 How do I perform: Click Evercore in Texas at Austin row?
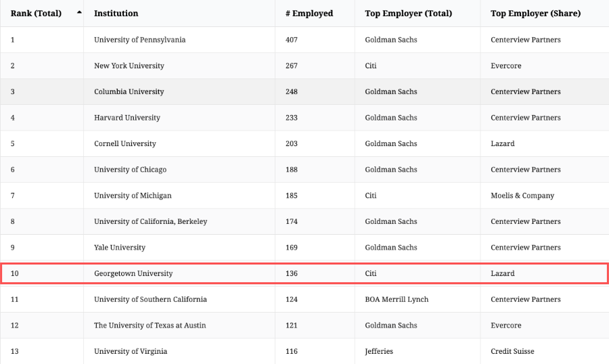505,325
